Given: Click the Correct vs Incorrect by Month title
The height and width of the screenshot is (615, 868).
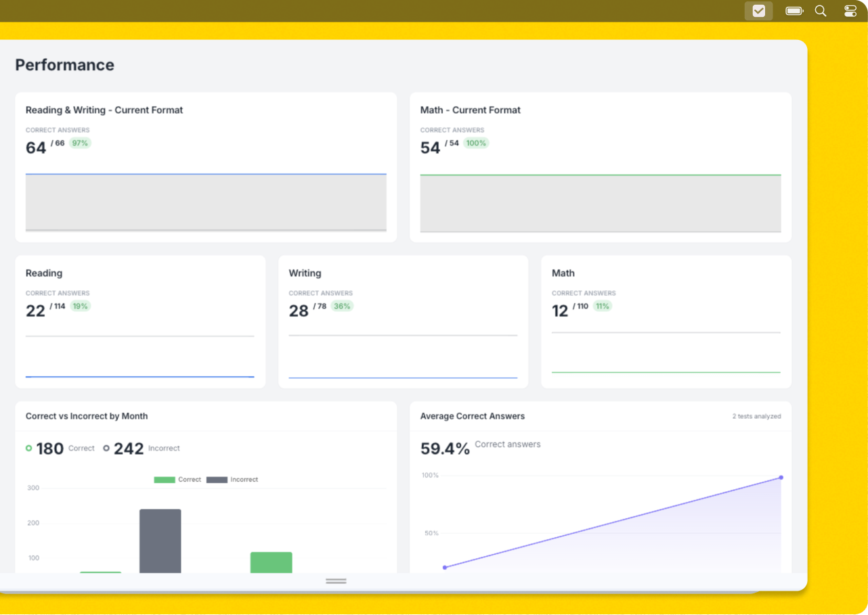Looking at the screenshot, I should (87, 416).
